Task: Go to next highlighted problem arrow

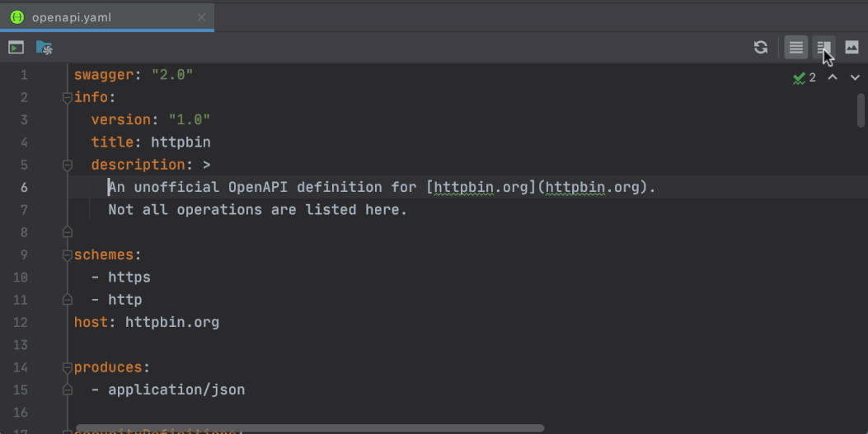Action: click(x=855, y=77)
